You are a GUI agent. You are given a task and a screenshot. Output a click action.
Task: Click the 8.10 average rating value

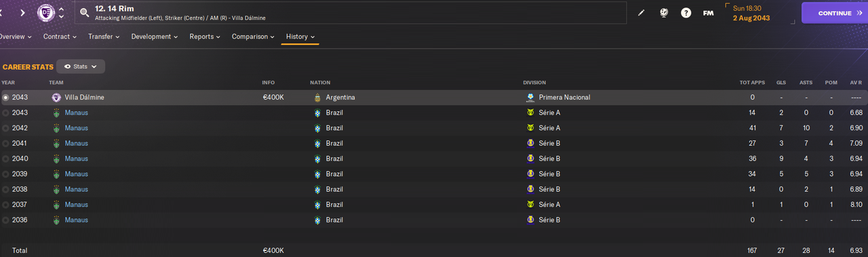[856, 205]
